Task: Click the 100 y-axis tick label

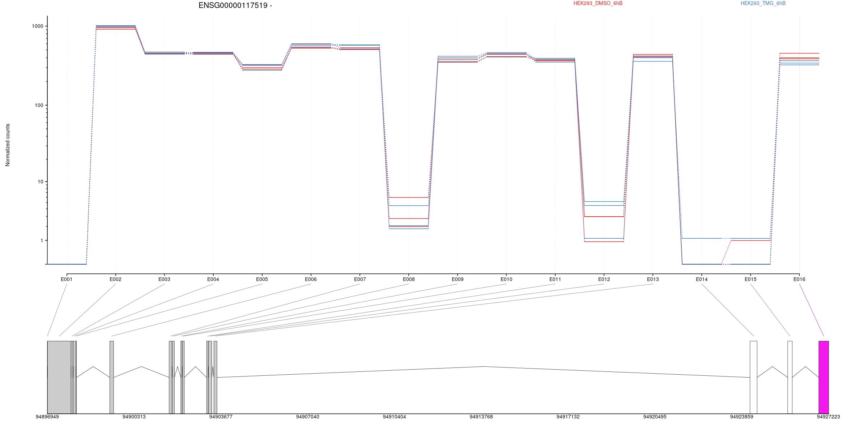Action: pos(39,105)
